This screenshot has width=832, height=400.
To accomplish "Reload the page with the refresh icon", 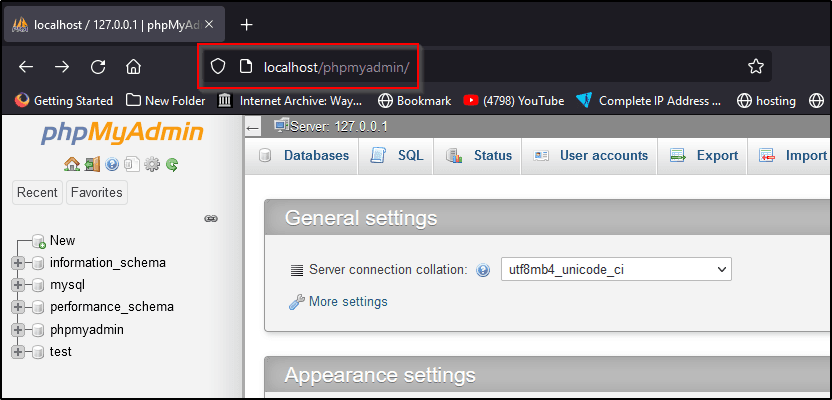I will tap(98, 67).
